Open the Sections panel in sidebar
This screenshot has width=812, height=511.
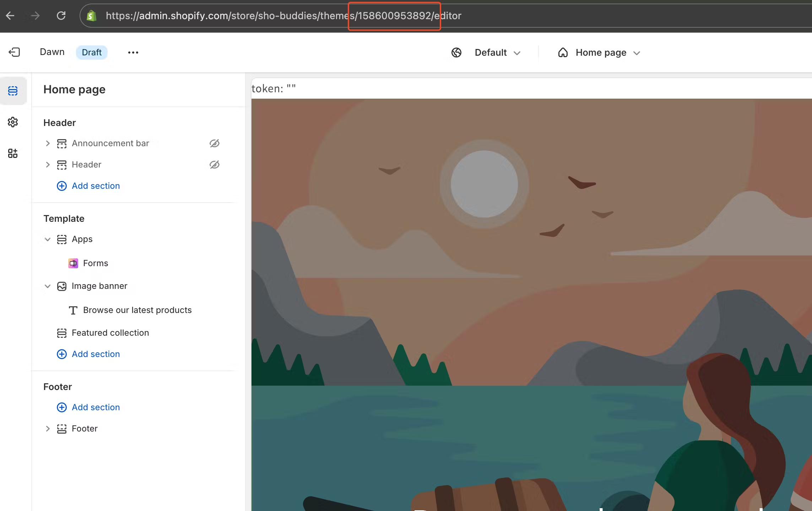point(13,91)
